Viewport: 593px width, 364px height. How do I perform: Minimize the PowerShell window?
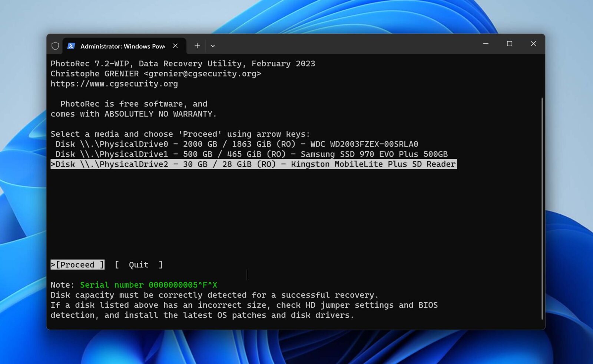[486, 44]
